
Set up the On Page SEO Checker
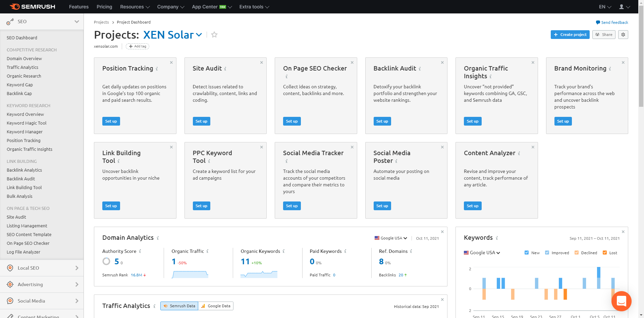(x=292, y=121)
